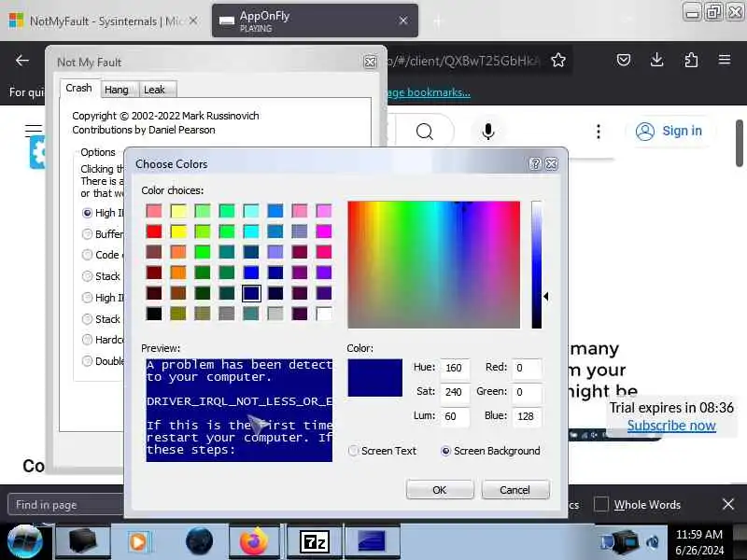Click OK in Choose Colors dialog

(439, 490)
